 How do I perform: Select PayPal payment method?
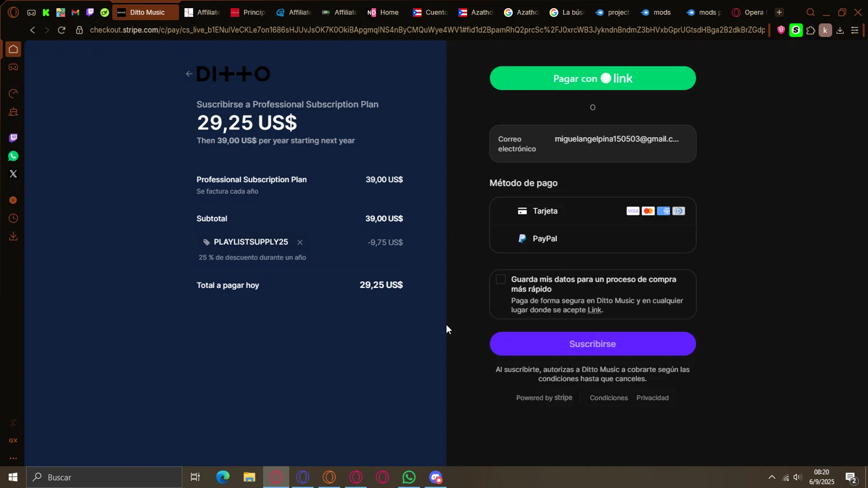click(x=593, y=239)
